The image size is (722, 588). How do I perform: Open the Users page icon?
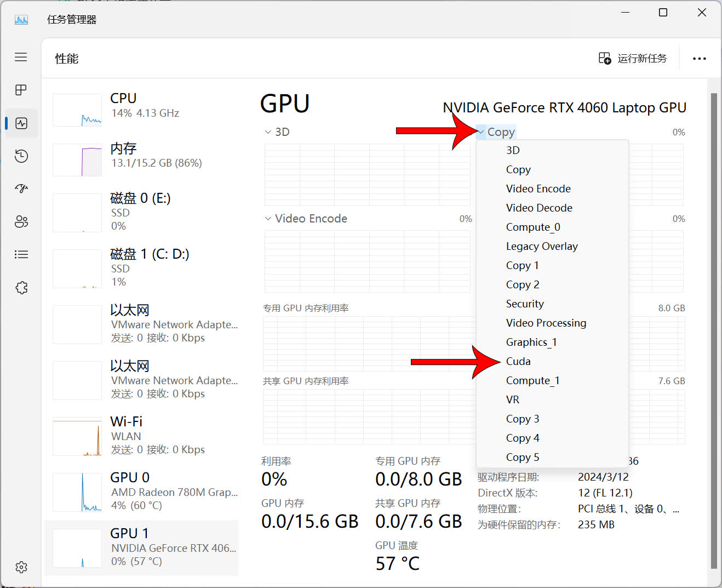coord(21,221)
